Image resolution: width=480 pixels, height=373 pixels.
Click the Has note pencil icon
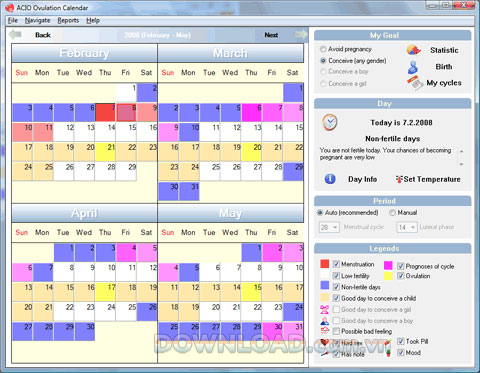point(324,354)
